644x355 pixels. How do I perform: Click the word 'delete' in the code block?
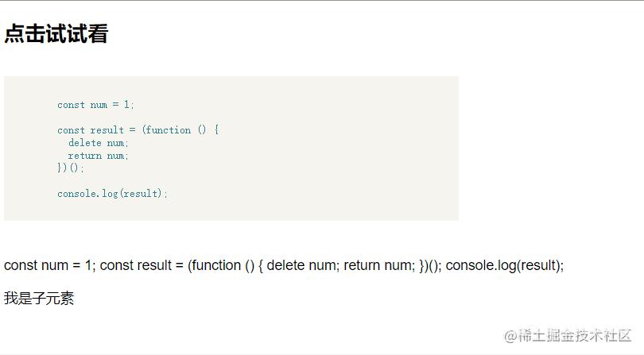tap(85, 143)
